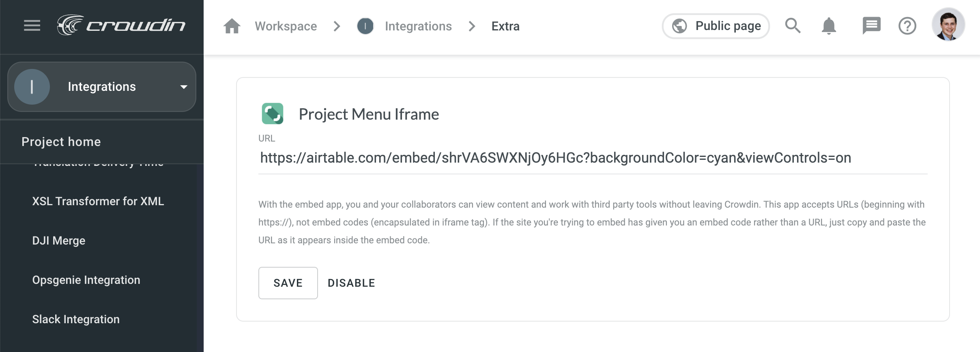Go to the home icon in breadcrumb
The image size is (980, 352).
point(232,26)
